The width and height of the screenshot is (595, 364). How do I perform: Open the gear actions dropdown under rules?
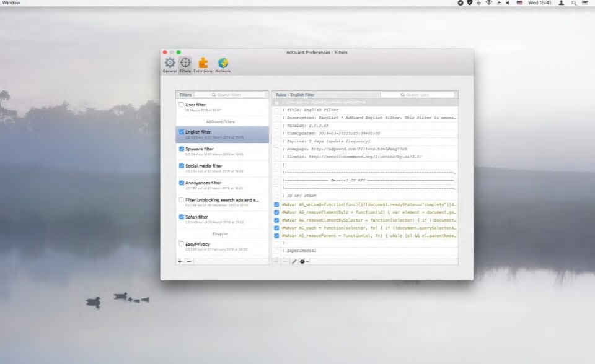tap(304, 262)
